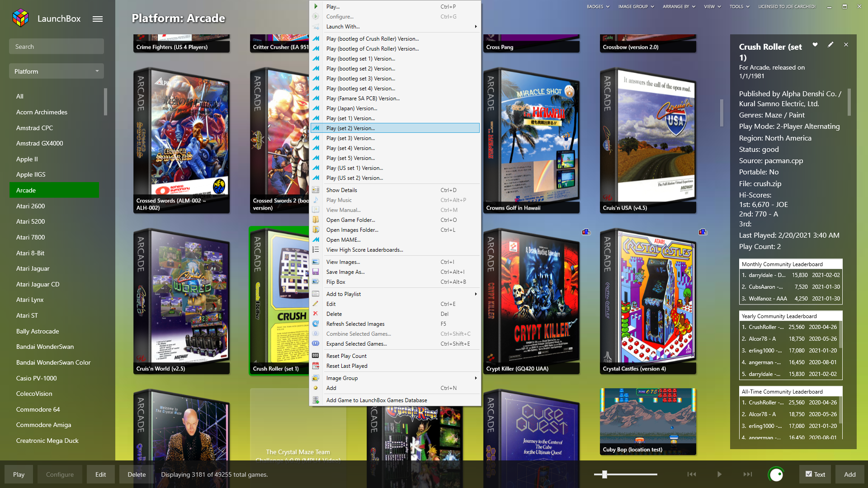Image resolution: width=868 pixels, height=488 pixels.
Task: Open the Badges dropdown menu
Action: point(598,7)
